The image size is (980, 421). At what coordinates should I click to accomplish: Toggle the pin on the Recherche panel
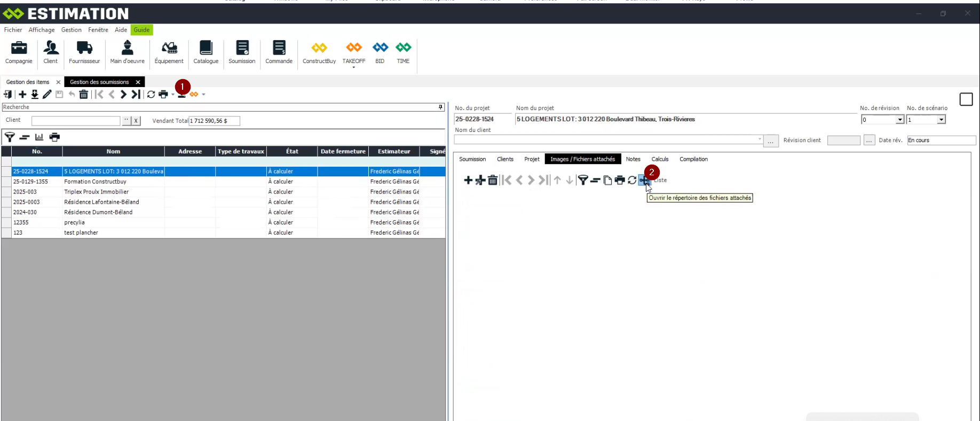440,107
